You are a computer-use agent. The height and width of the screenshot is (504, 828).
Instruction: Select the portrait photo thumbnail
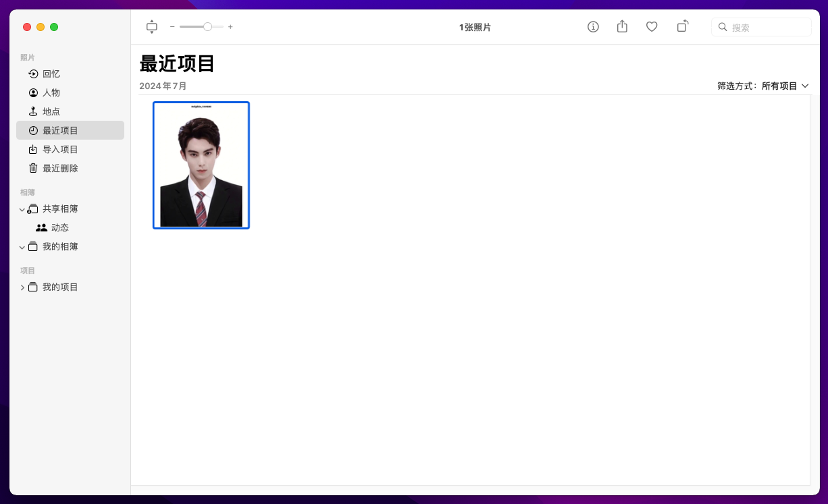point(201,165)
